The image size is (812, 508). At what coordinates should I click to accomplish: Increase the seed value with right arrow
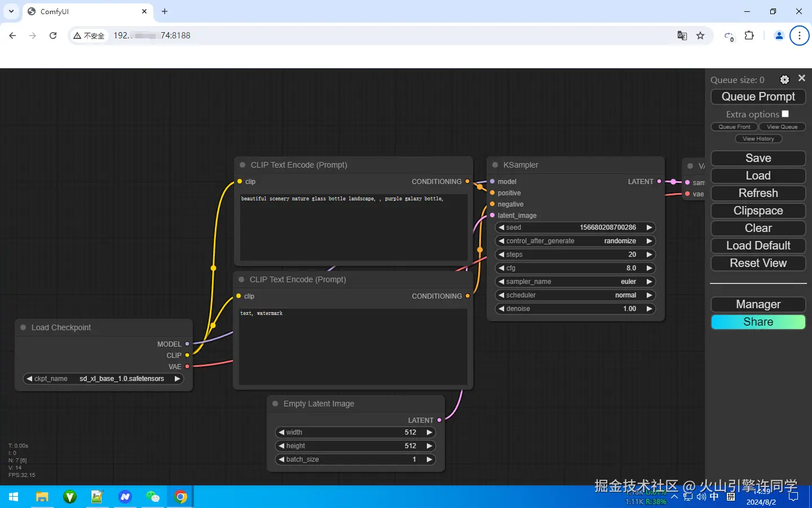649,227
